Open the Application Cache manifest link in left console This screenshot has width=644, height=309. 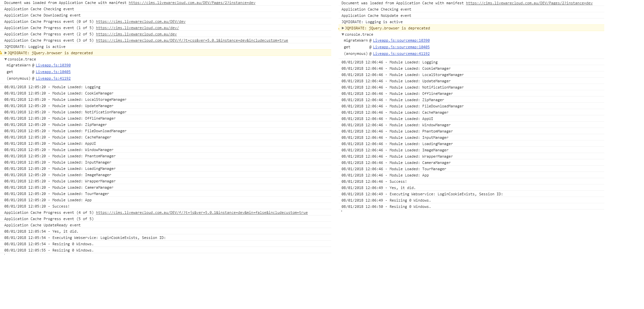pyautogui.click(x=192, y=3)
